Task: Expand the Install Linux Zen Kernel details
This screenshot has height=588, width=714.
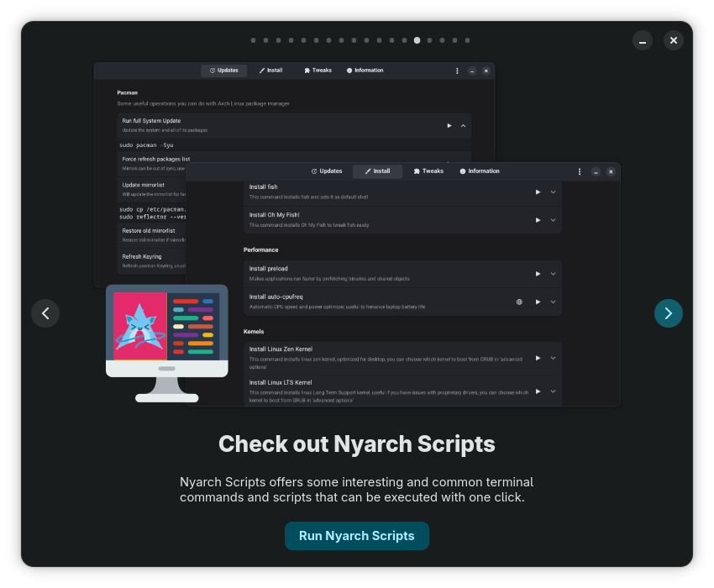Action: (x=553, y=358)
